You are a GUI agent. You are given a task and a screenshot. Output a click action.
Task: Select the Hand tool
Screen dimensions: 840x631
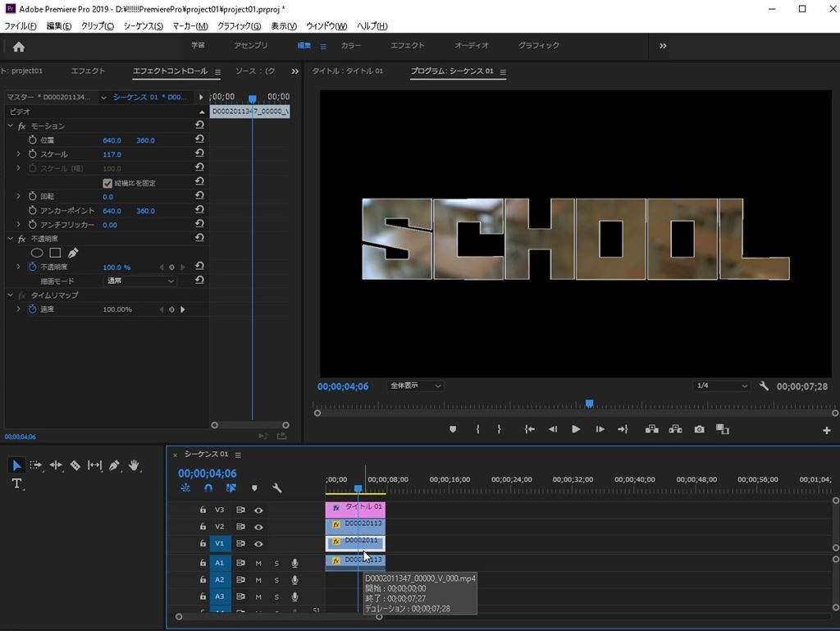(134, 465)
